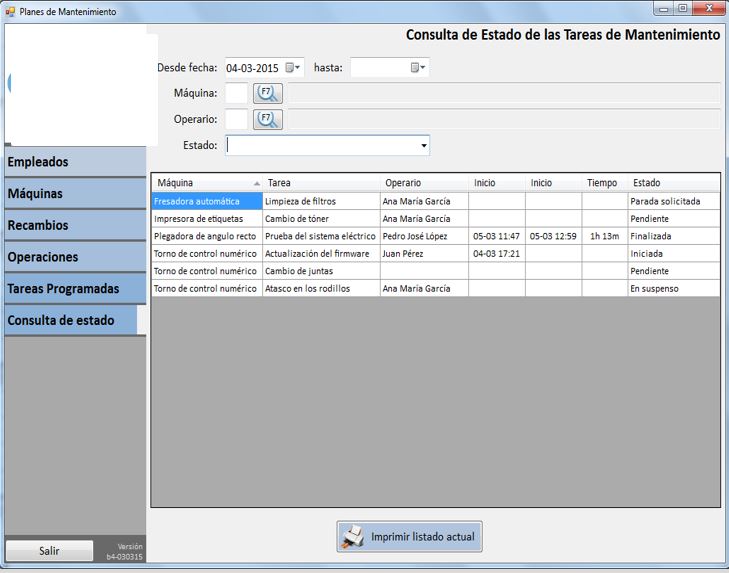
Task: Click the 05-03 12:59 end time cell
Action: (x=553, y=236)
